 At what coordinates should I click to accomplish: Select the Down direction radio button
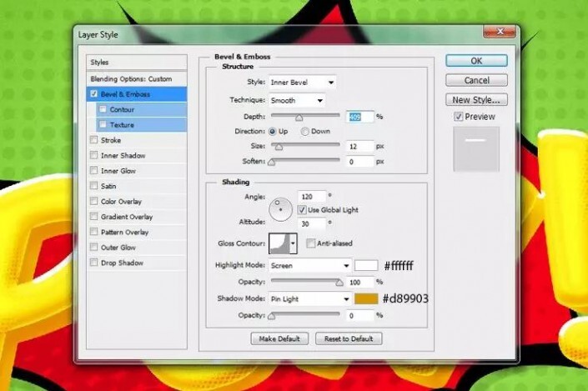click(x=305, y=132)
